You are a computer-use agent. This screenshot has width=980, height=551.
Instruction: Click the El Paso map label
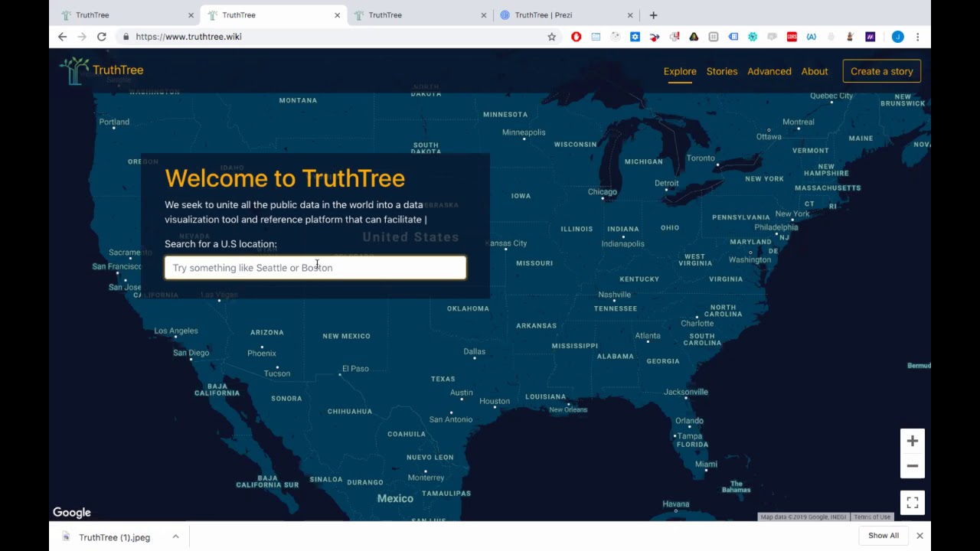355,369
